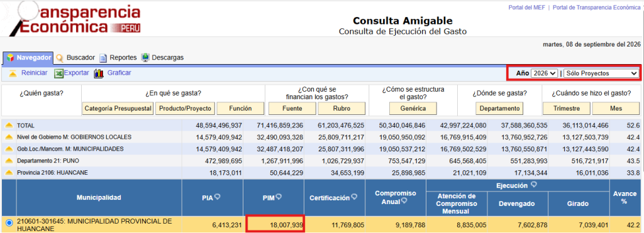Select the Municipalidad Provincial de Huancane radio button
The width and height of the screenshot is (644, 233).
(9, 223)
